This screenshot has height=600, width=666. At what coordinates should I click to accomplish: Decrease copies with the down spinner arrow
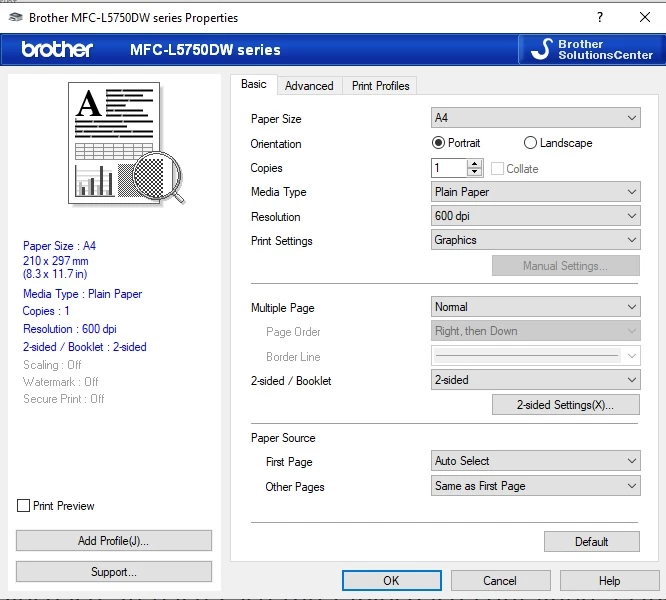pyautogui.click(x=474, y=172)
